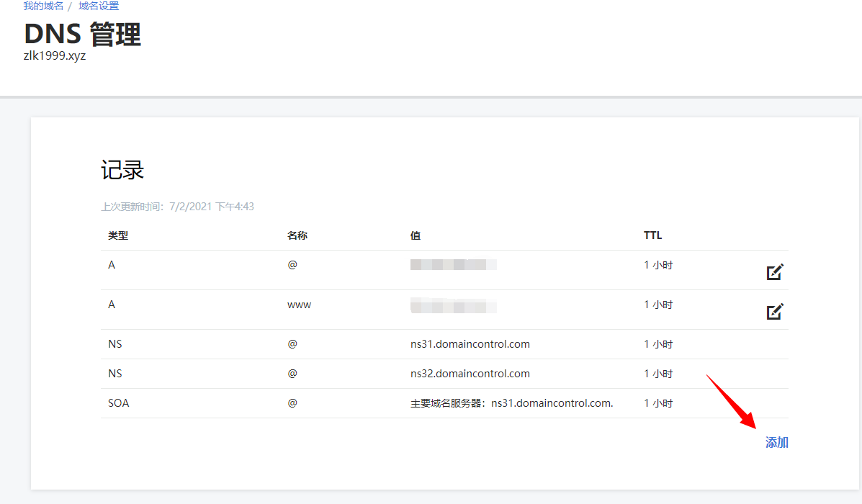Click the 值 column header
Image resolution: width=862 pixels, height=504 pixels.
coord(416,235)
